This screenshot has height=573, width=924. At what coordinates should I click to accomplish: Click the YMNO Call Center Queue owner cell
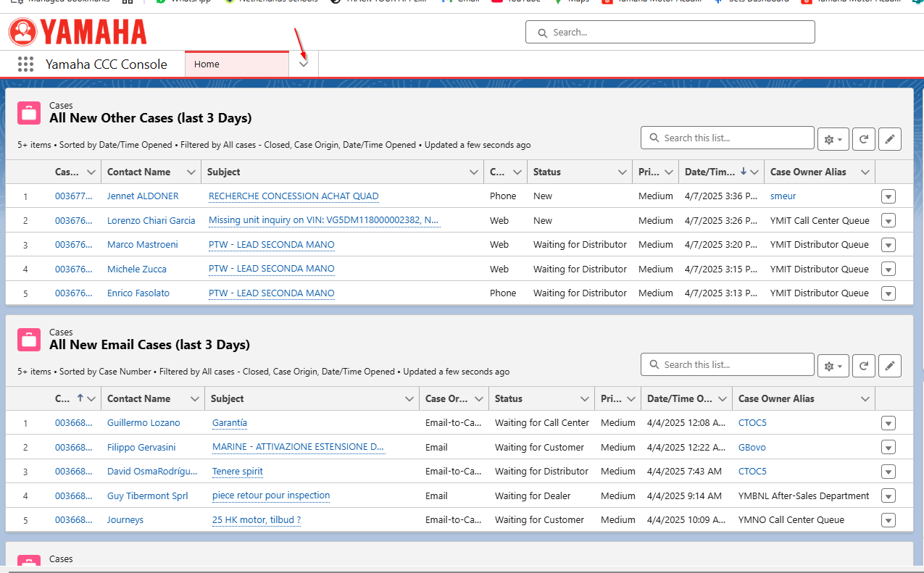click(791, 519)
